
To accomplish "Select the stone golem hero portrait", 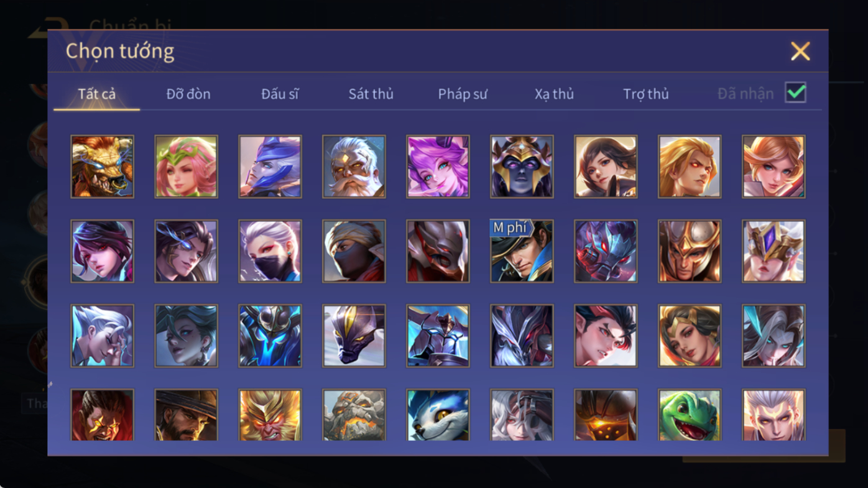I will click(x=354, y=415).
